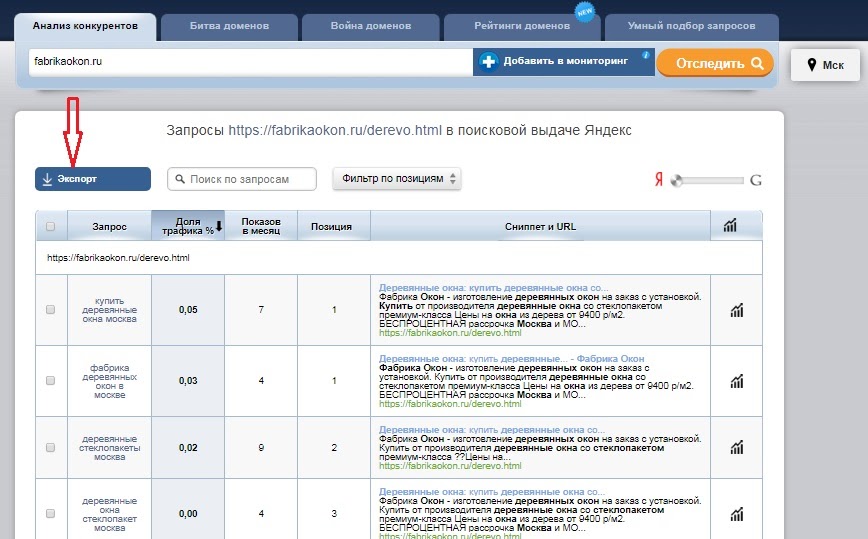Click the traffic share value 0,02

pos(188,448)
